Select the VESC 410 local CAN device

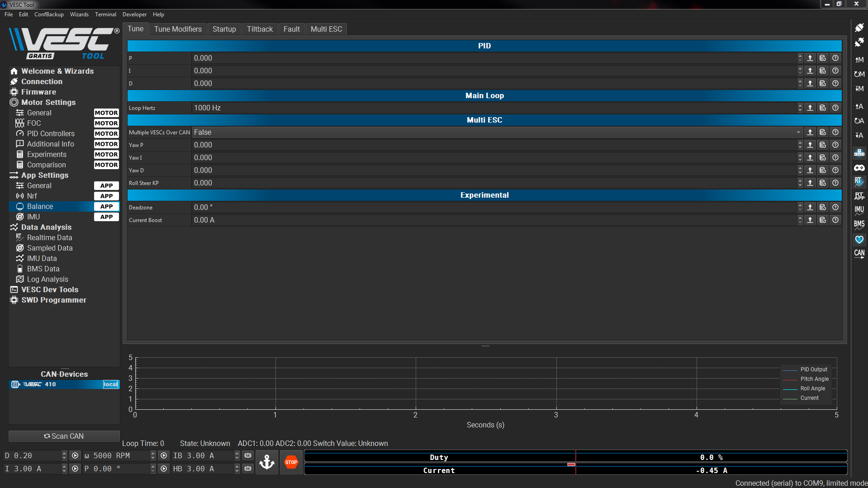click(x=64, y=384)
